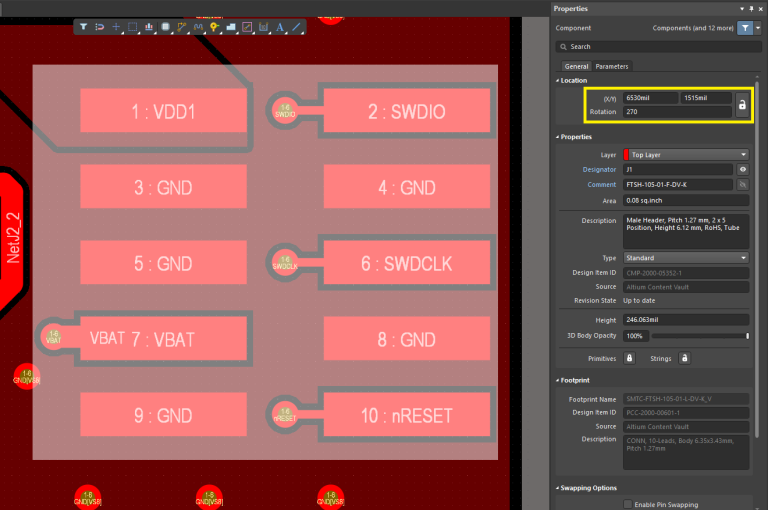Image resolution: width=768 pixels, height=510 pixels.
Task: Select the Place Dimension tool
Action: pyautogui.click(x=264, y=27)
